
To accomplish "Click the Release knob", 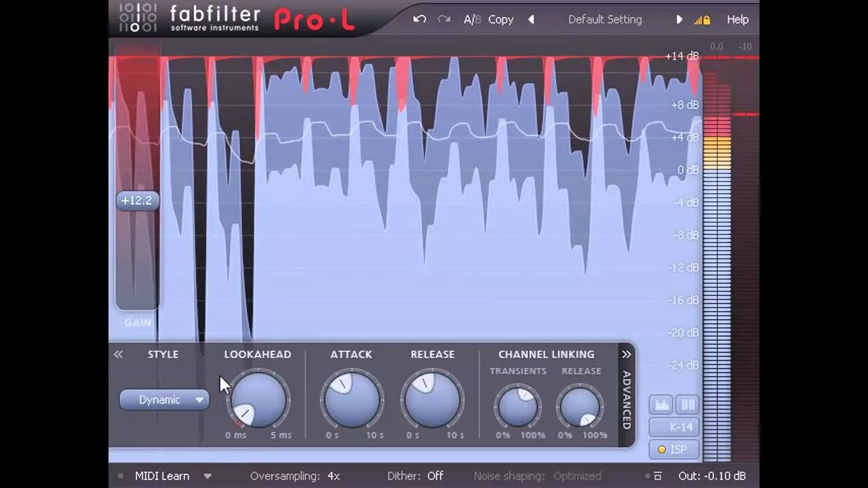I will [x=432, y=400].
